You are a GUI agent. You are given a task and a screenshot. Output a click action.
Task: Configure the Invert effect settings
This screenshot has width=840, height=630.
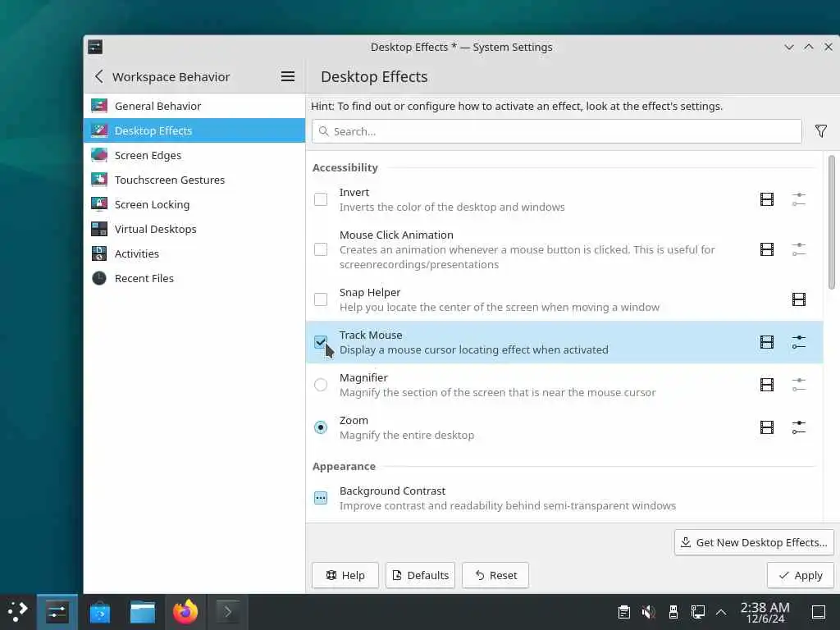tap(798, 199)
